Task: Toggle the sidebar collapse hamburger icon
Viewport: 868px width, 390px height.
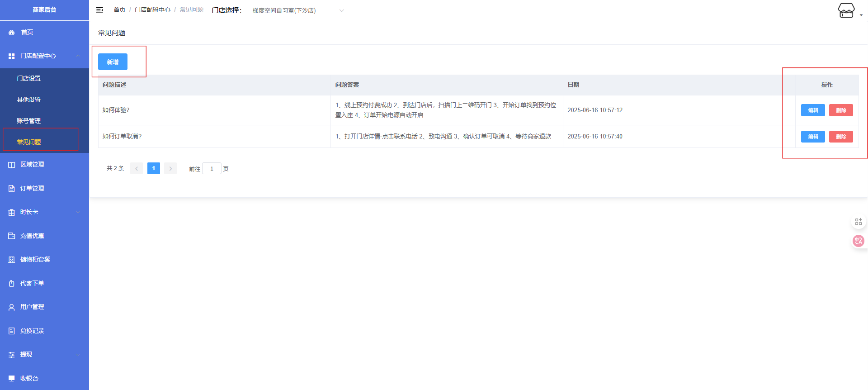Action: (x=100, y=10)
